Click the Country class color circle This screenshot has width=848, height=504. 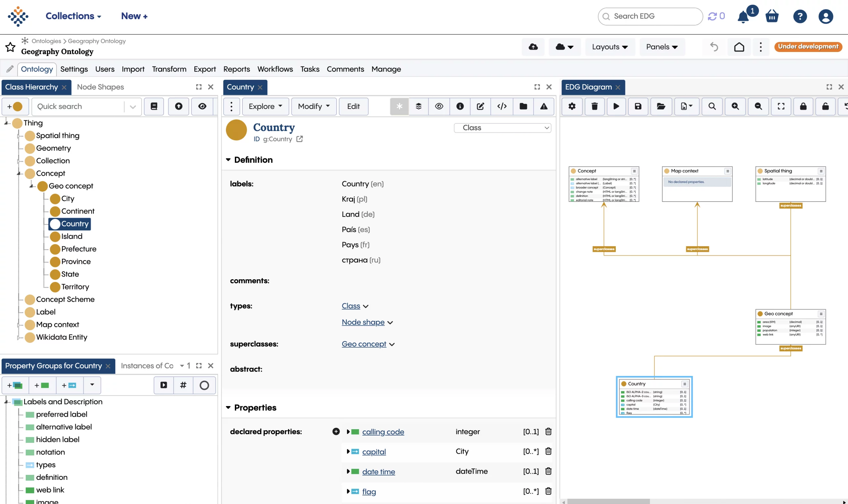click(x=236, y=130)
